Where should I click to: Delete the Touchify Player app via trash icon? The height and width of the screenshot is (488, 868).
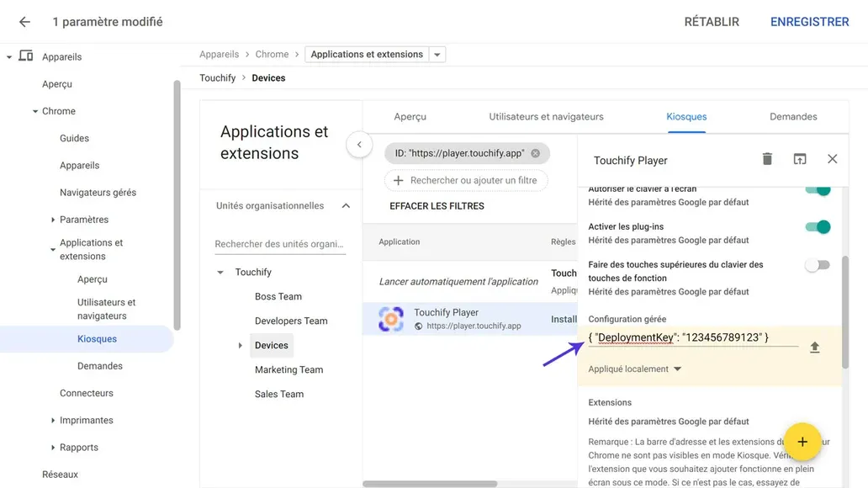(766, 158)
